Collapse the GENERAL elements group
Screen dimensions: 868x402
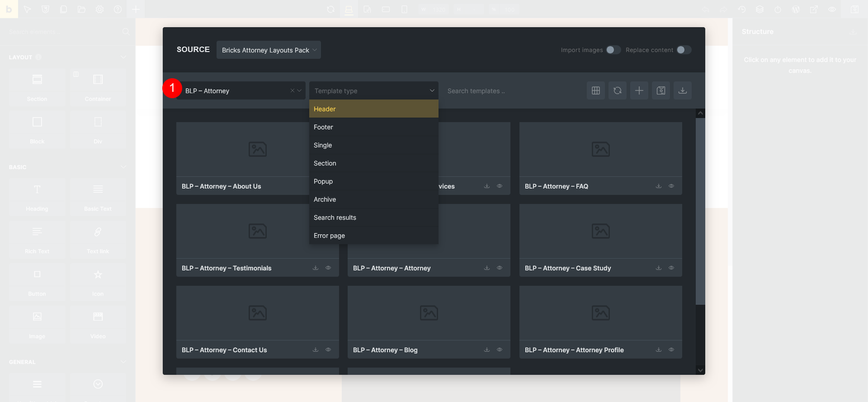tap(123, 362)
